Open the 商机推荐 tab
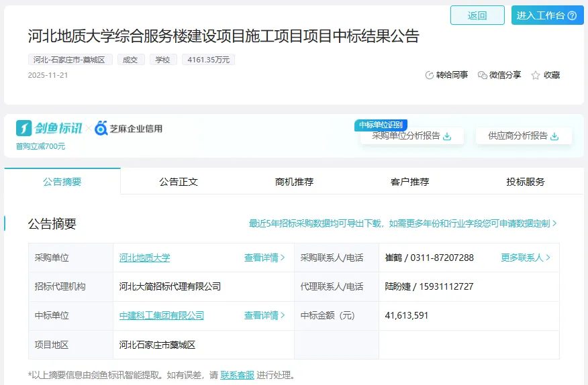588x385 pixels. (294, 182)
